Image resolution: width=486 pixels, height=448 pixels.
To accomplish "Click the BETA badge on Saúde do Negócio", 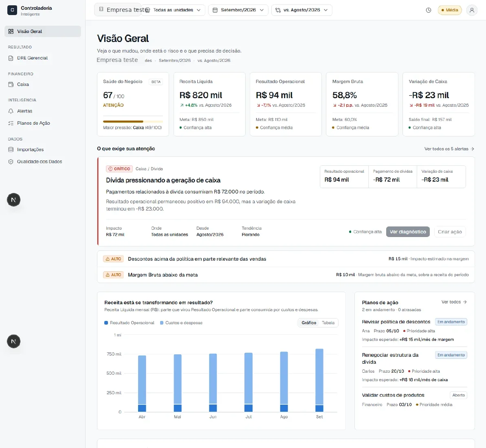I will click(156, 82).
